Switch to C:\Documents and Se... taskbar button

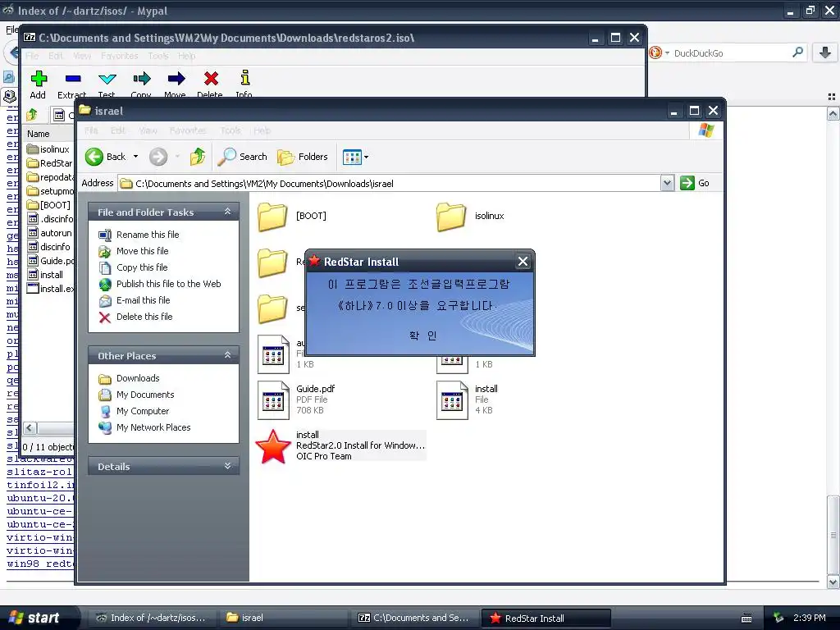point(414,618)
